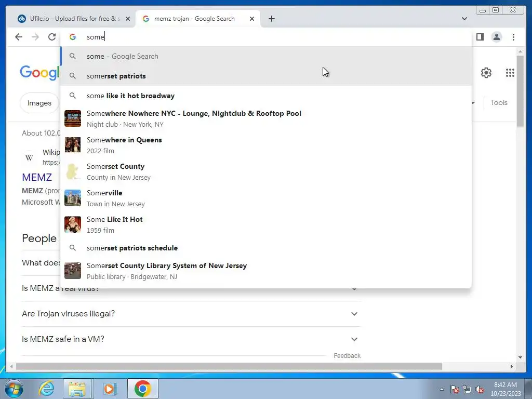532x399 pixels.
Task: Expand the 'Is MEMZ a real virus?' chevron
Action: tap(354, 289)
